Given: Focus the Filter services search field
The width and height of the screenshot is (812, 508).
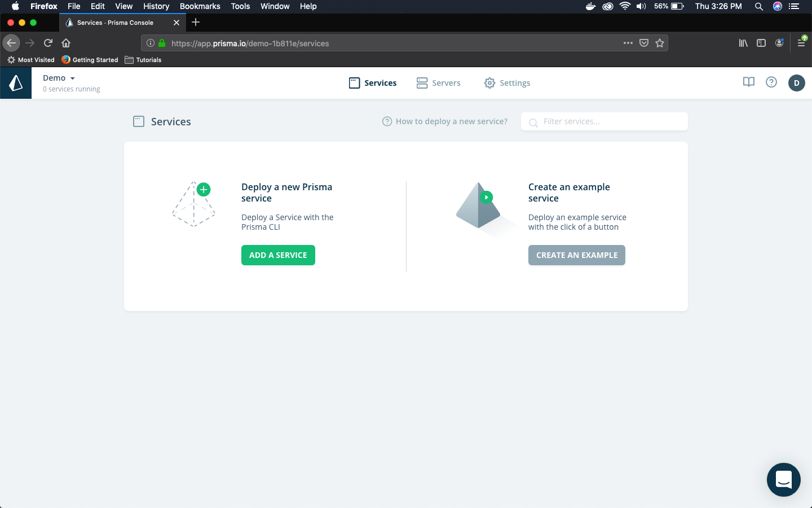Looking at the screenshot, I should [604, 121].
